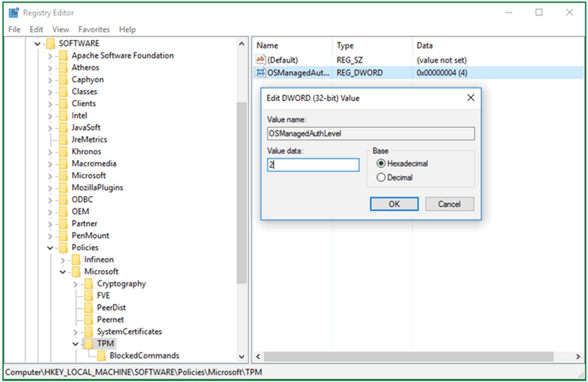Click the Infineon folder icon
588x382 pixels.
(x=76, y=259)
